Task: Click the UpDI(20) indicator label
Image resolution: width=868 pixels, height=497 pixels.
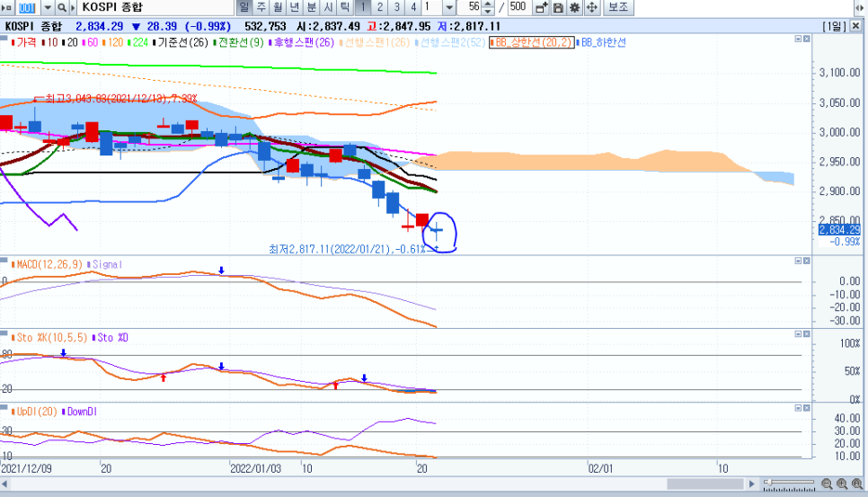Action: [34, 412]
